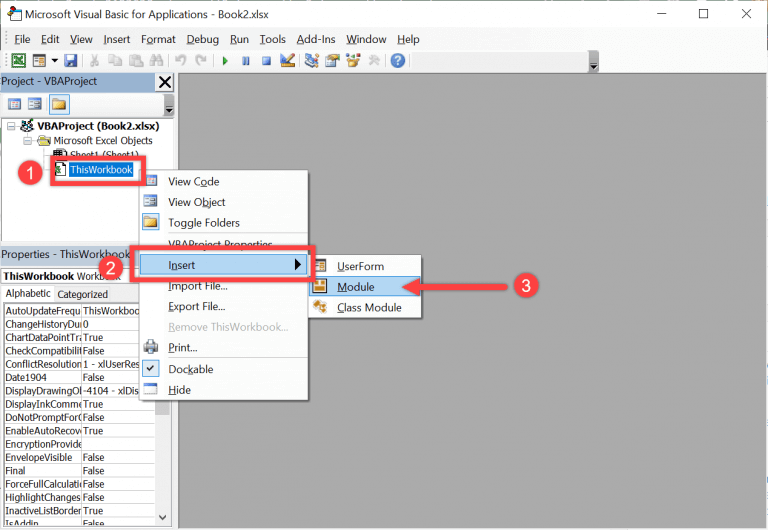Open the Window menu
Viewport: 768px width, 530px height.
366,39
